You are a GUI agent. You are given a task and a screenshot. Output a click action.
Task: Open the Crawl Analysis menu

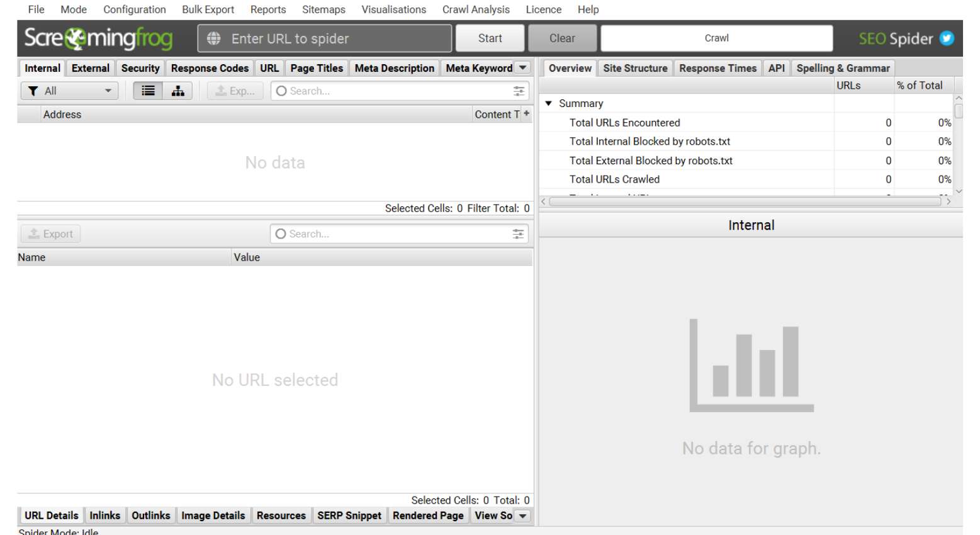[x=475, y=9]
